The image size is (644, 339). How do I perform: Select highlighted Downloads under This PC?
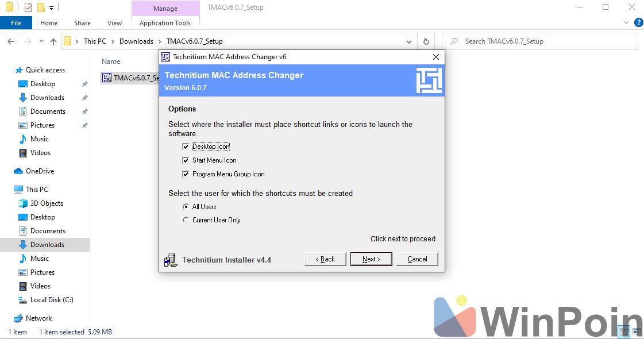tap(47, 245)
